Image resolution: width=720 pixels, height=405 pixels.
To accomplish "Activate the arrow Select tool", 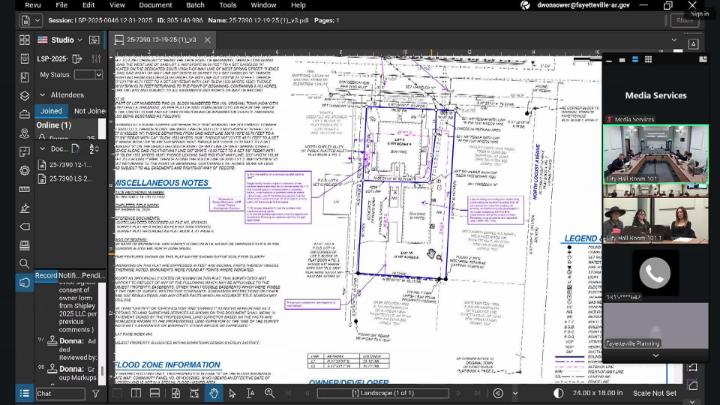I will coord(232,393).
